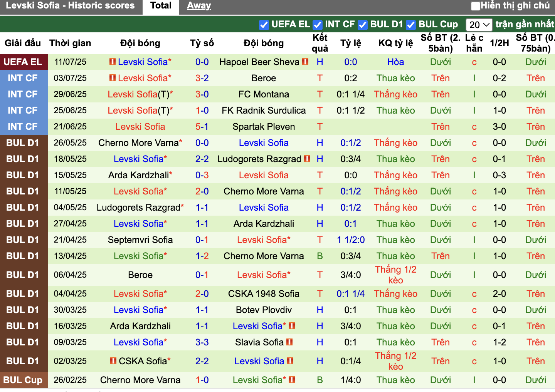Open the 1-0 score on the BUL Cup row

point(202,380)
